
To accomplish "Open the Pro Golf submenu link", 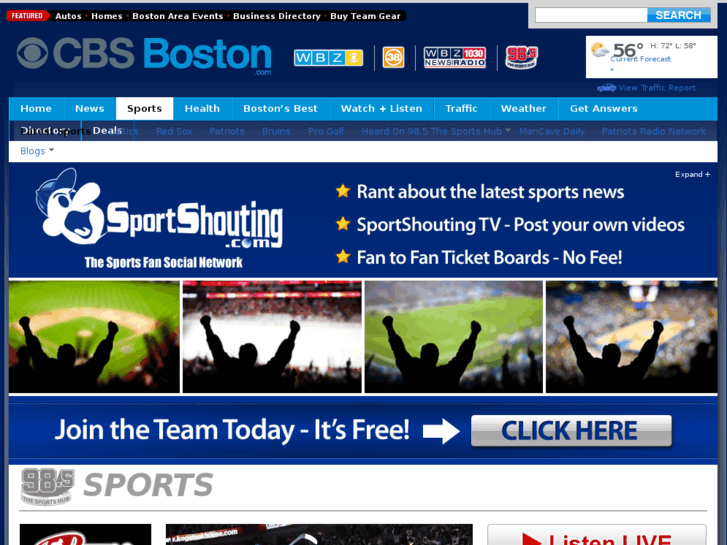I will [x=326, y=131].
